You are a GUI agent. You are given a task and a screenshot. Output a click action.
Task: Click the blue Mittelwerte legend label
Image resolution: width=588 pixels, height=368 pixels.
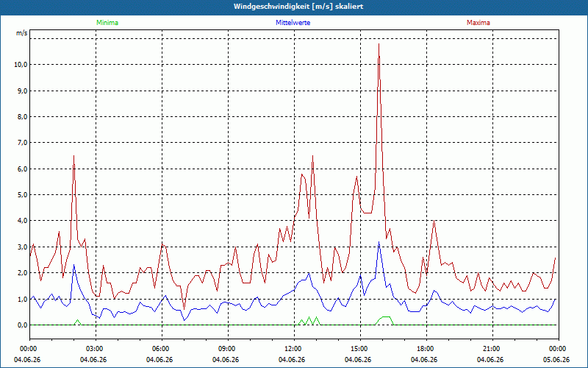point(293,23)
